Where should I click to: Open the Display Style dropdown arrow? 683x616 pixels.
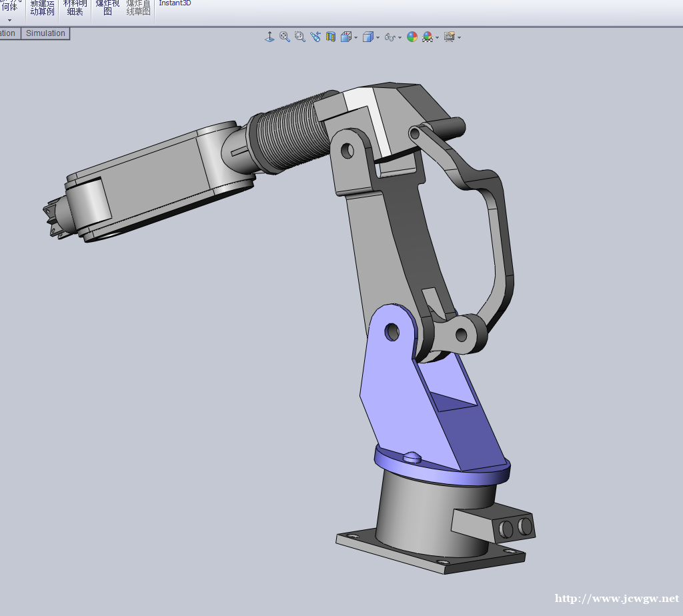point(378,37)
